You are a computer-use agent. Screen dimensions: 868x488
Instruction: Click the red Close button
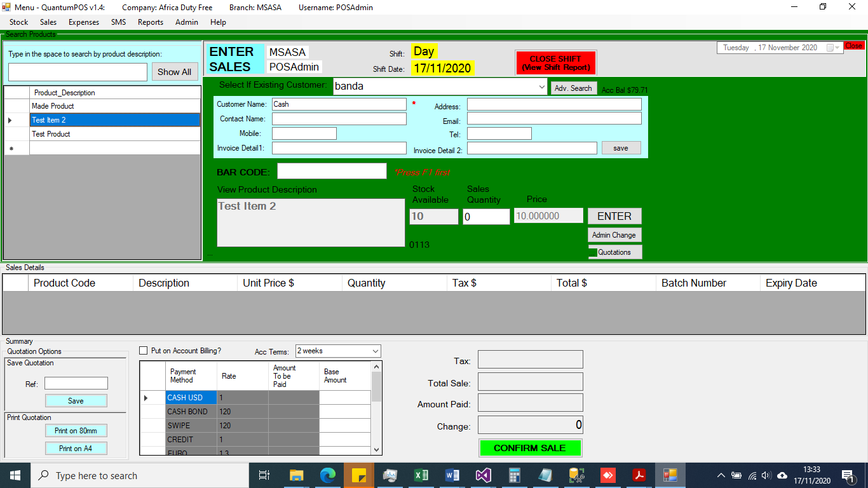point(854,45)
